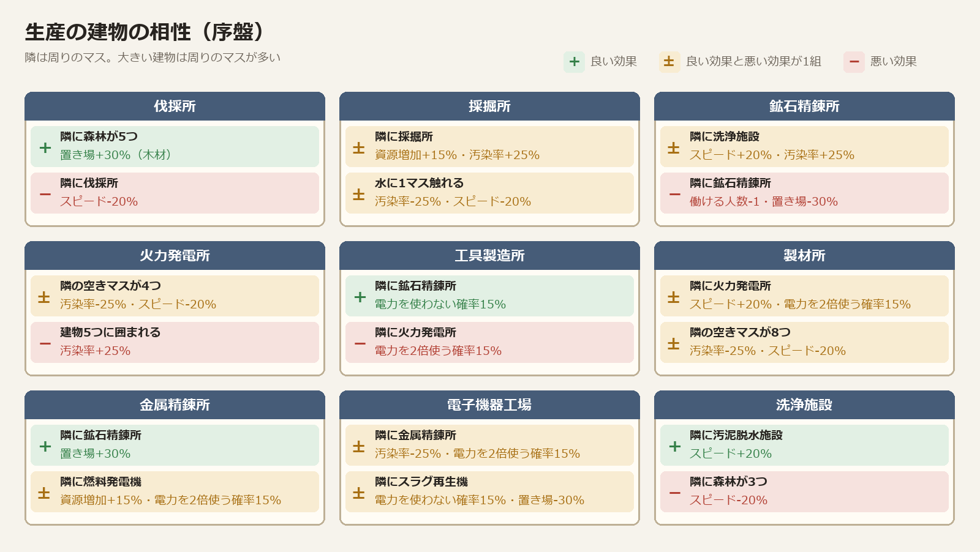Click the text スピード+20%・電力を2倍使う確率15%
The image size is (980, 552).
point(800,304)
